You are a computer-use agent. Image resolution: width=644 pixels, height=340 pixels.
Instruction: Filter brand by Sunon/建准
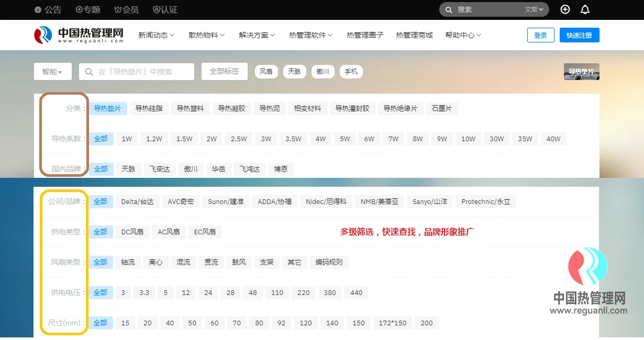point(226,201)
